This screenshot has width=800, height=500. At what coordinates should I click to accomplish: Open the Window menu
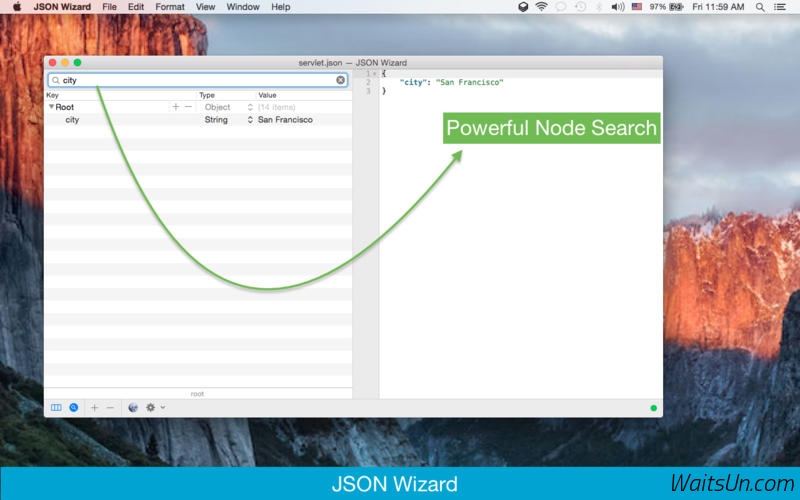click(243, 7)
